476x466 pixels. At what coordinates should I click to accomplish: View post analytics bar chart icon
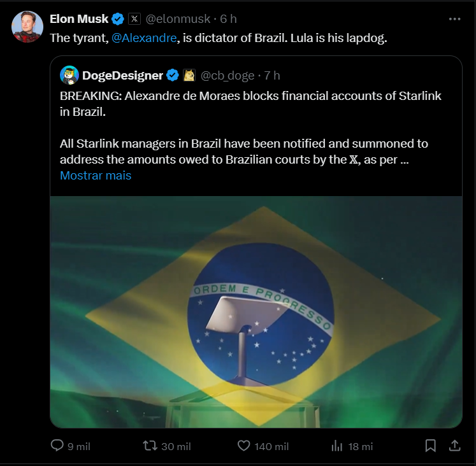(337, 446)
